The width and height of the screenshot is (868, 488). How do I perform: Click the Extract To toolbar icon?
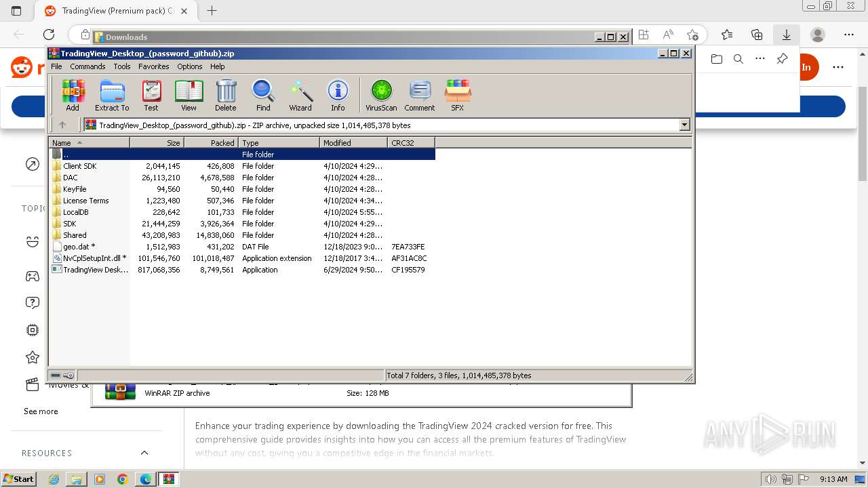coord(112,96)
